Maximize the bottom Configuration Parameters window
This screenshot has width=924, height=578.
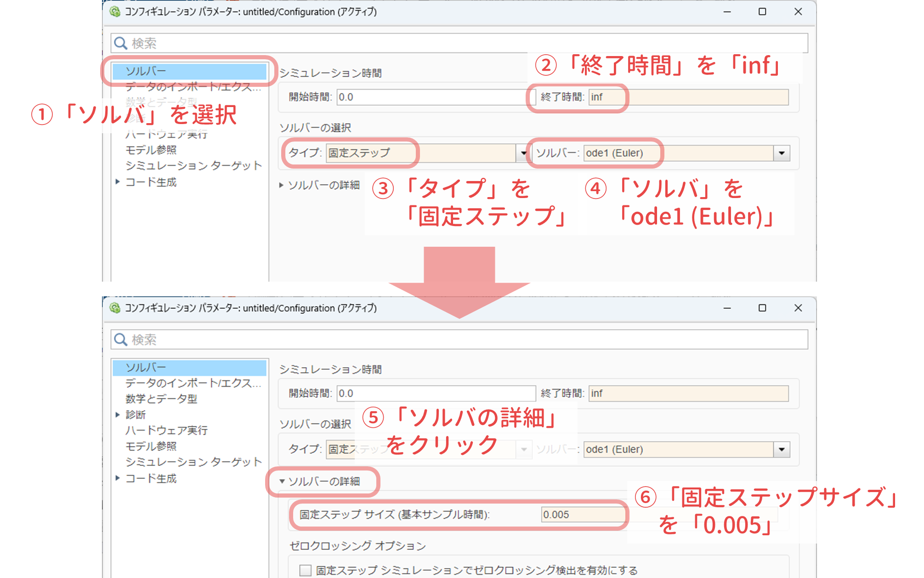pos(762,308)
